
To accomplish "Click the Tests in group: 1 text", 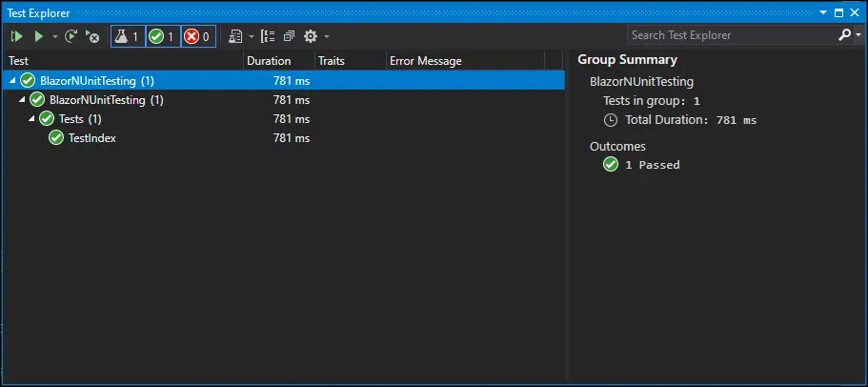I will point(652,101).
